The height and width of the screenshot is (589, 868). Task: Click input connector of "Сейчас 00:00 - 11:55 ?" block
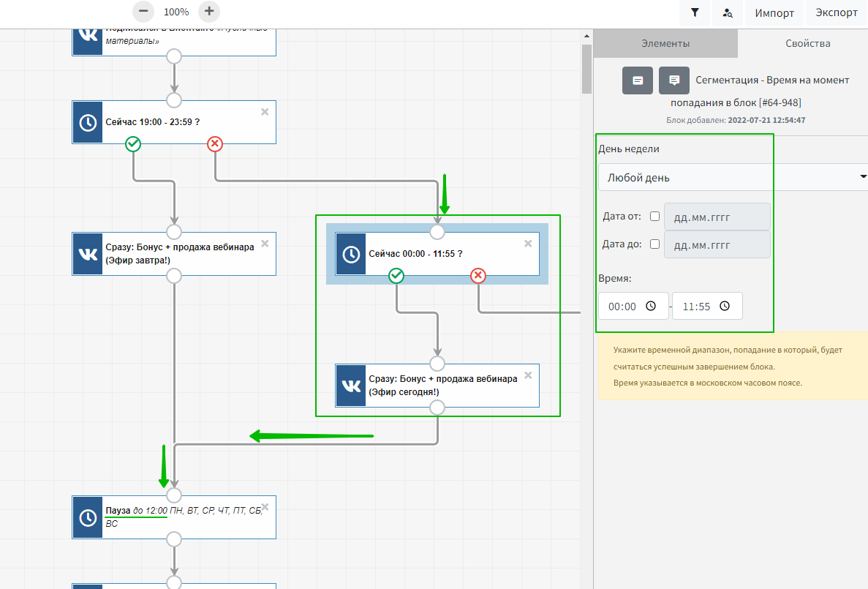click(437, 232)
